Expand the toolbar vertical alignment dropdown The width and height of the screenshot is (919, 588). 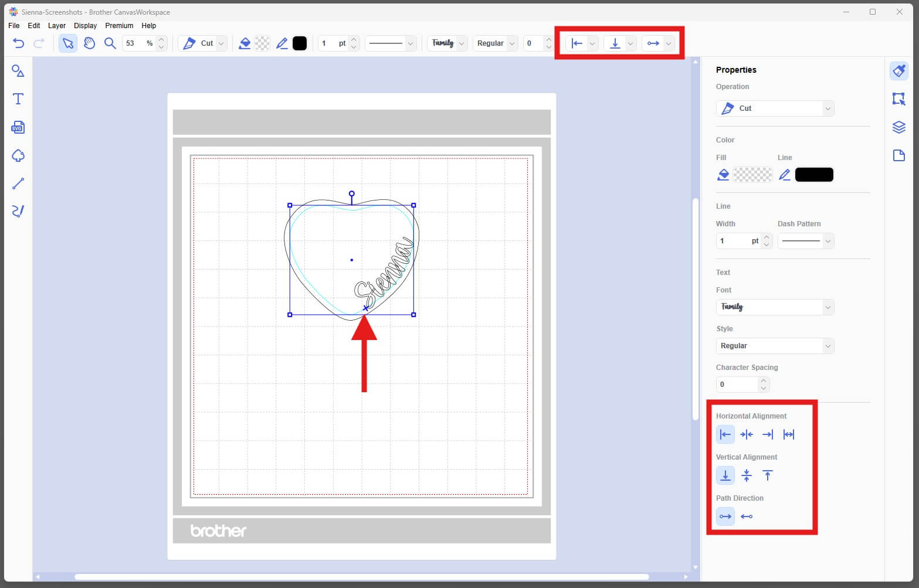point(630,43)
